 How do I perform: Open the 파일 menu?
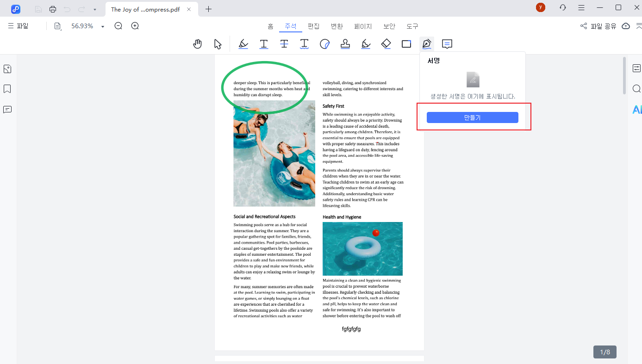pyautogui.click(x=19, y=26)
